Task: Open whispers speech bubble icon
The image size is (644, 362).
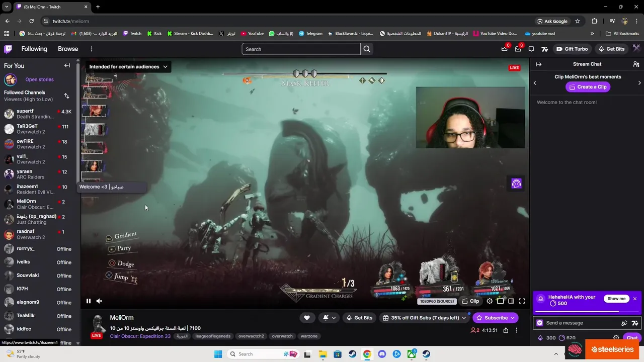Action: tap(531, 49)
